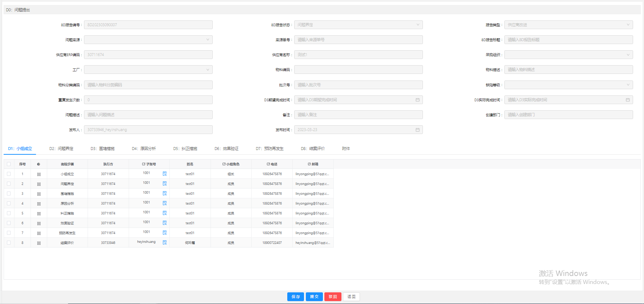
Task: Check the checkbox for row 2 问题界定
Action: click(9, 184)
